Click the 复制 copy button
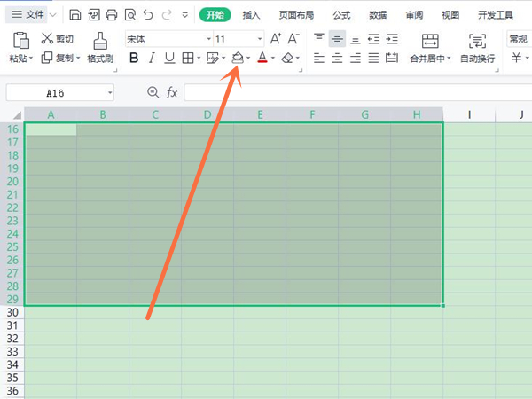The width and height of the screenshot is (532, 399). [x=57, y=58]
